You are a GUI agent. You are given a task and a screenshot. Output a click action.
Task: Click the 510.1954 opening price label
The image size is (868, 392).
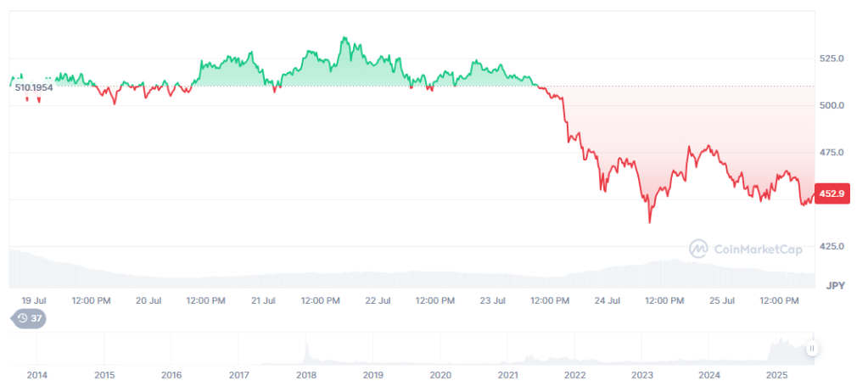tap(34, 87)
